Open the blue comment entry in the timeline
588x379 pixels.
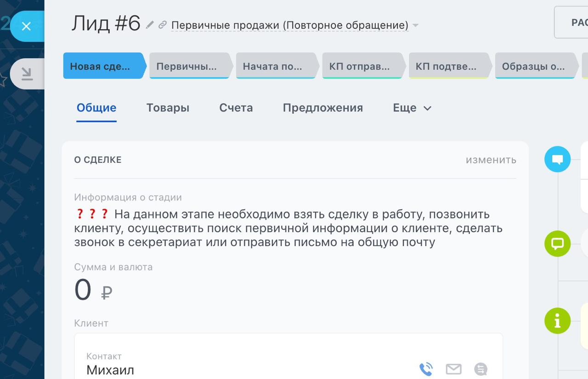coord(557,159)
